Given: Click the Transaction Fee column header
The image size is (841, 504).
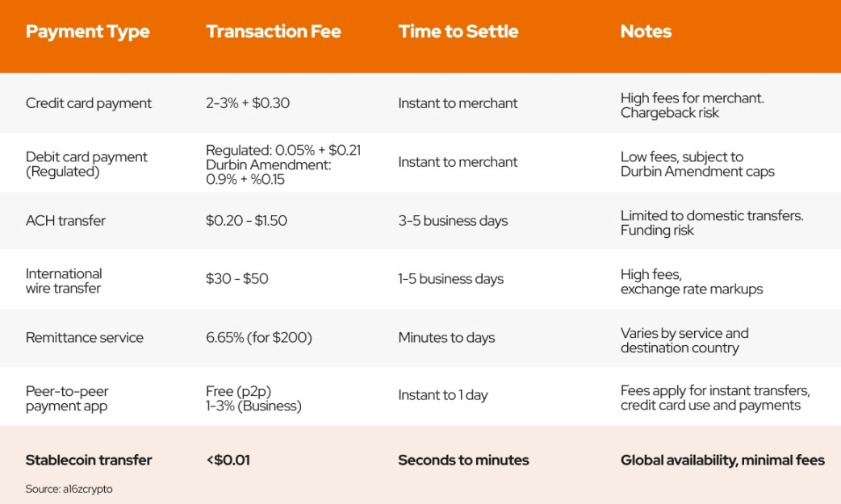Looking at the screenshot, I should tap(273, 32).
